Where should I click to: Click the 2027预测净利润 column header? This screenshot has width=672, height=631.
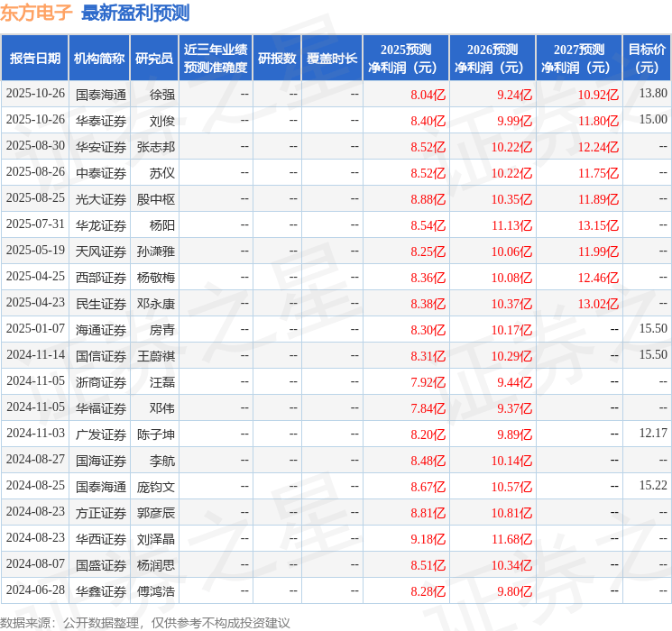[x=579, y=58]
